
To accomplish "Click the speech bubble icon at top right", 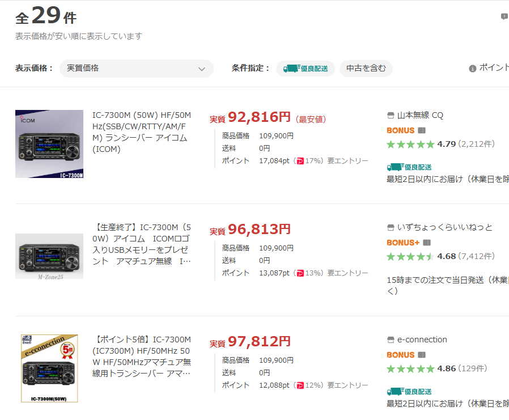I will [x=504, y=16].
